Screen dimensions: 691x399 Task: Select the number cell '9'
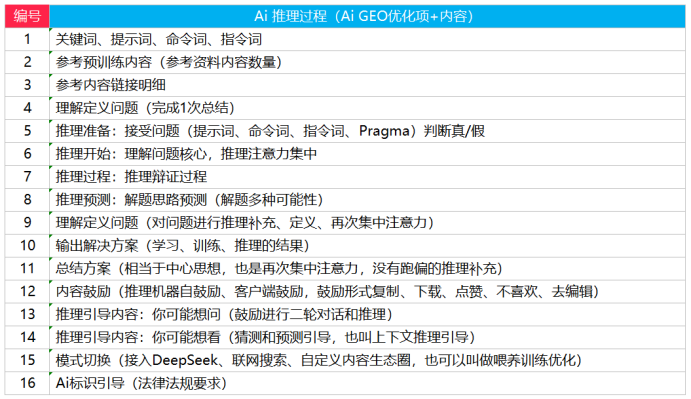(27, 223)
